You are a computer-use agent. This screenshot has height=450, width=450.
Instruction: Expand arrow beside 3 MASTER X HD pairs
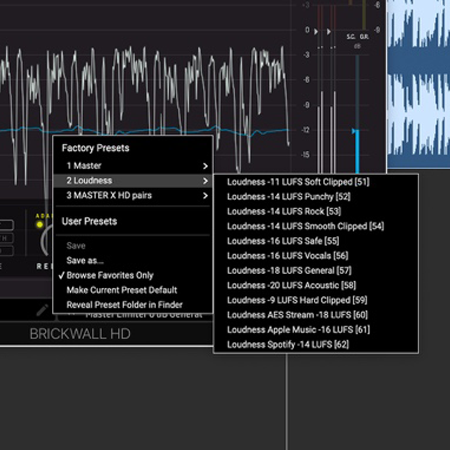click(205, 196)
